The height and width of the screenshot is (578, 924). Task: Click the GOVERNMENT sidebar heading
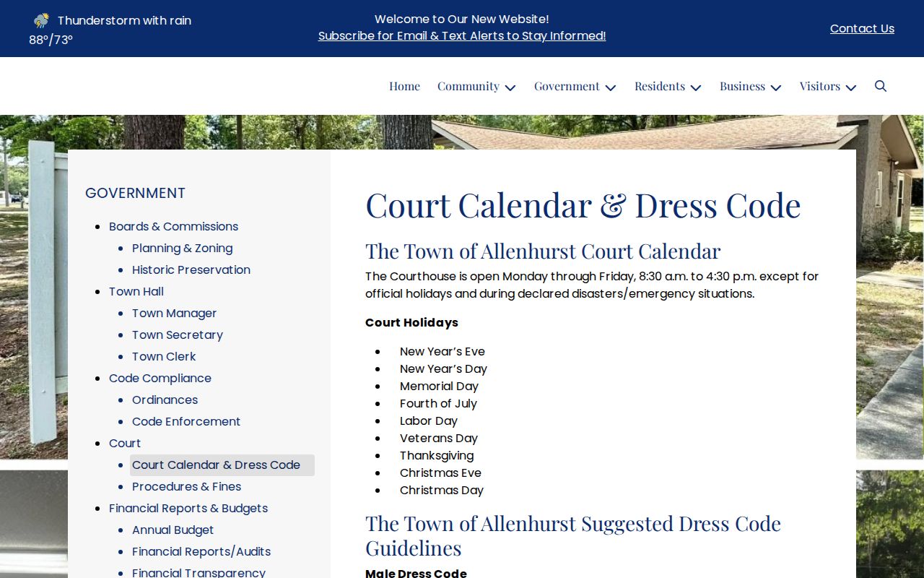(135, 193)
